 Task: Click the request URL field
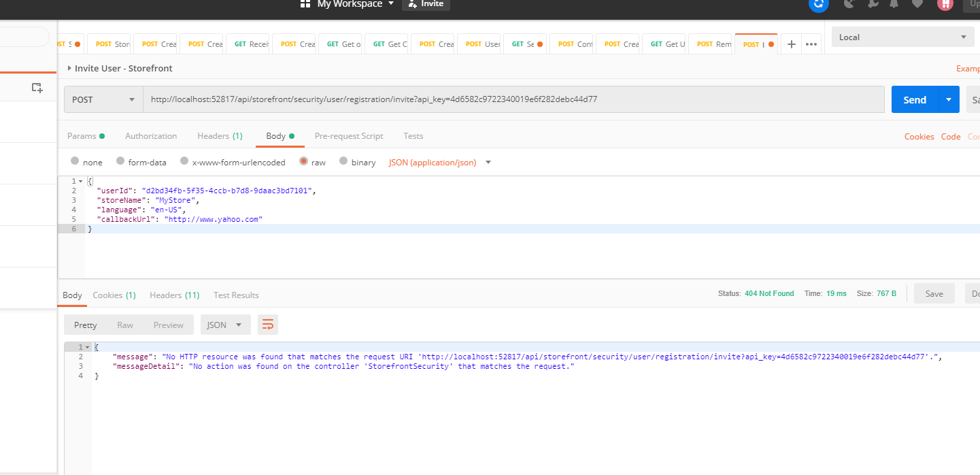coord(513,99)
